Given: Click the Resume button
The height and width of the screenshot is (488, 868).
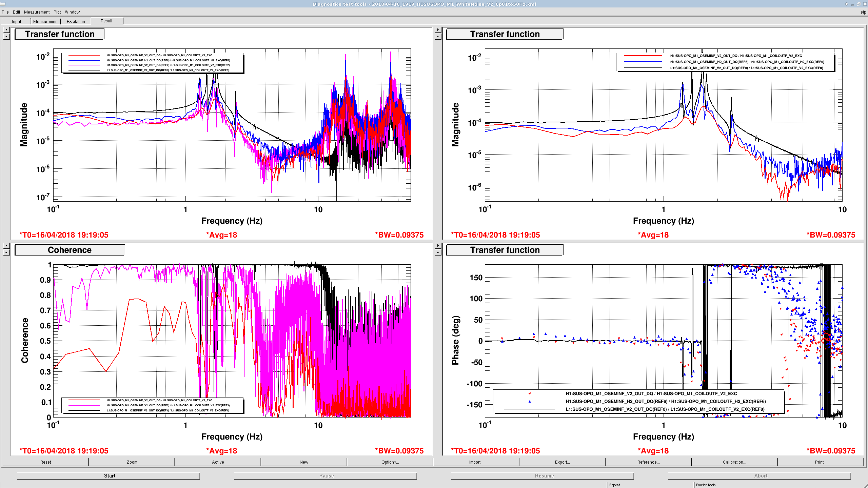Looking at the screenshot, I should click(x=542, y=476).
